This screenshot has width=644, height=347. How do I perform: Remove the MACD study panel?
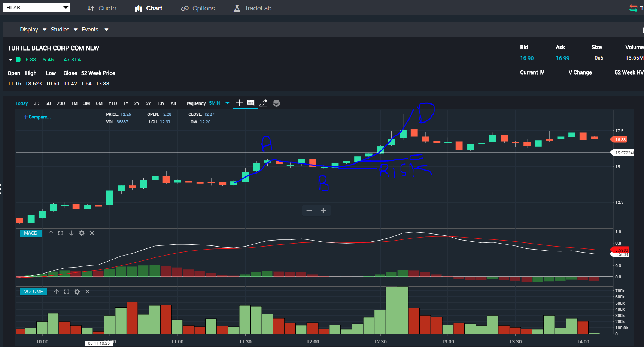[x=92, y=233]
